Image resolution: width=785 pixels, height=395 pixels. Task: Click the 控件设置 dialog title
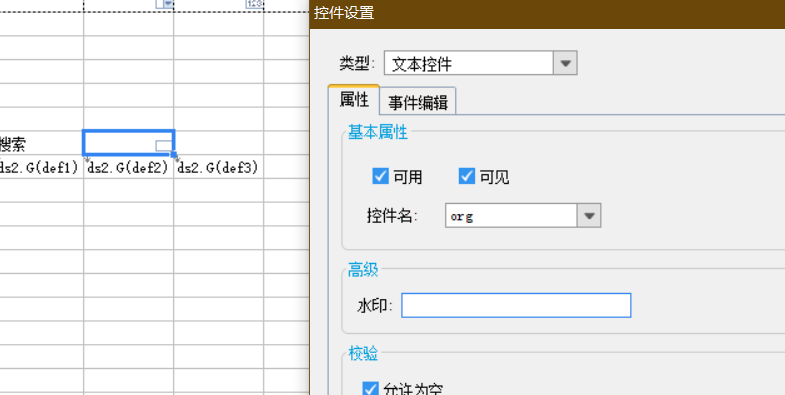(344, 12)
